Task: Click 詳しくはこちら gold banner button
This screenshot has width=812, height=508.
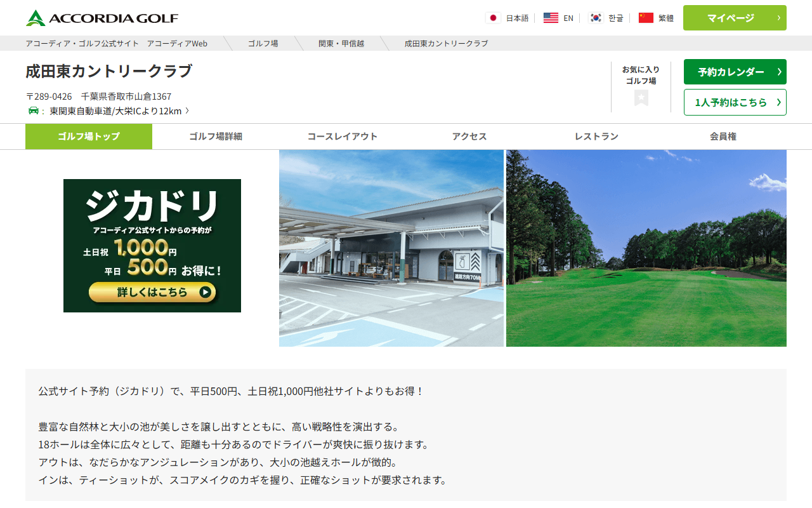Action: [x=152, y=292]
